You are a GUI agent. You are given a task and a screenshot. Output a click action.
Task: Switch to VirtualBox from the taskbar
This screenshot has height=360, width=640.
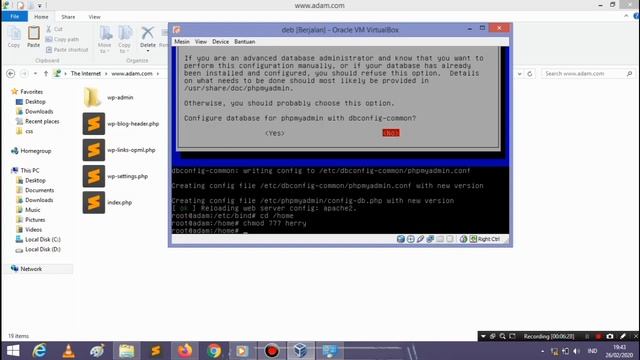[300, 351]
